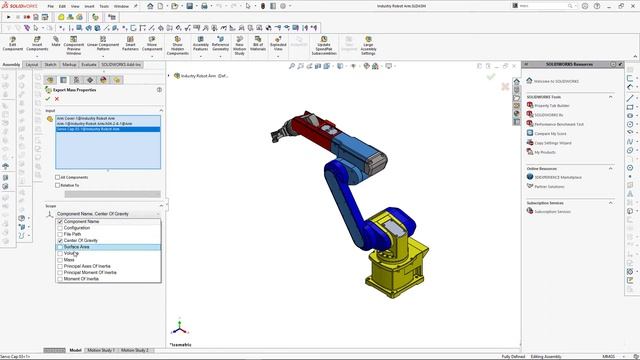Select Servo Cap-03 item in Input list

click(108, 129)
